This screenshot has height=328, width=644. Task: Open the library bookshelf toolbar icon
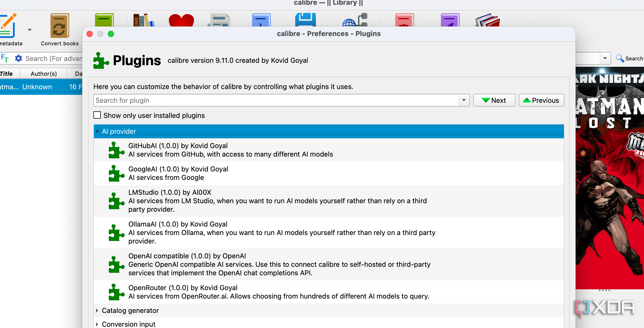coord(144,20)
